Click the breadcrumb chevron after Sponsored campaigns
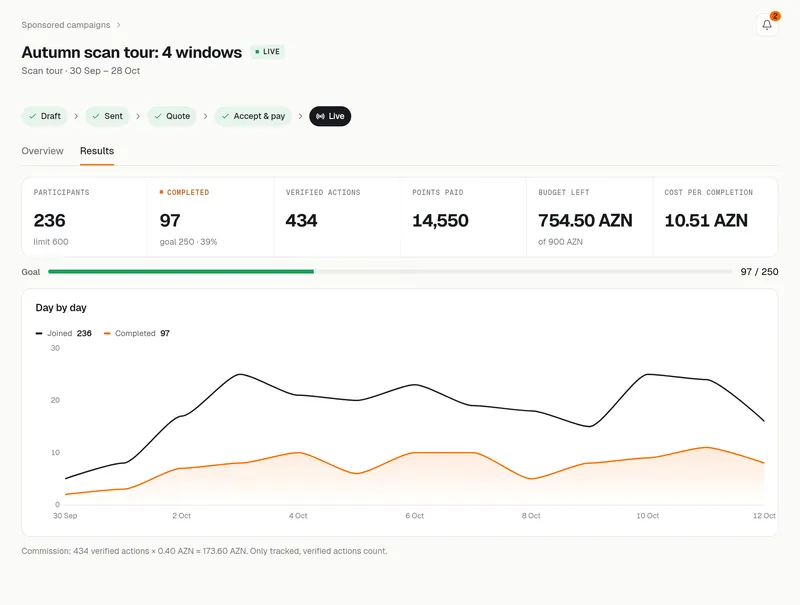 (118, 25)
